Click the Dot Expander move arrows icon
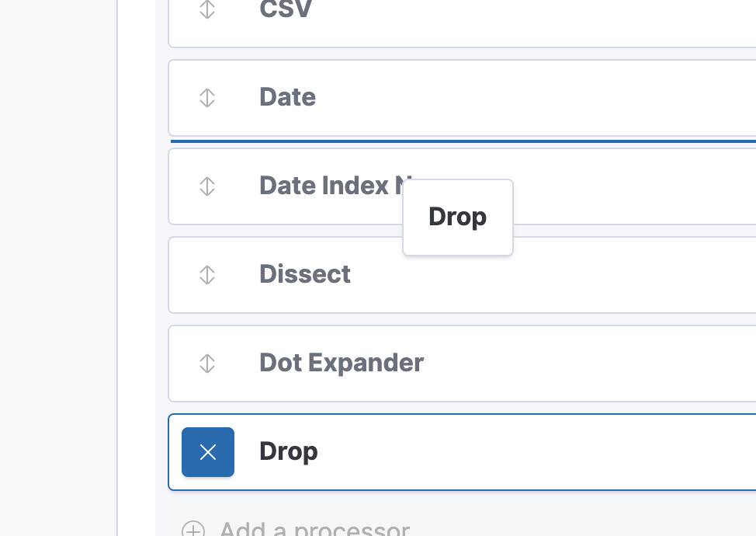This screenshot has height=536, width=756. pos(207,364)
